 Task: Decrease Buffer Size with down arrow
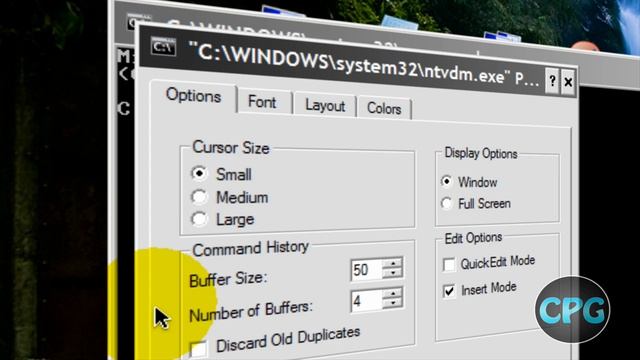pyautogui.click(x=393, y=273)
